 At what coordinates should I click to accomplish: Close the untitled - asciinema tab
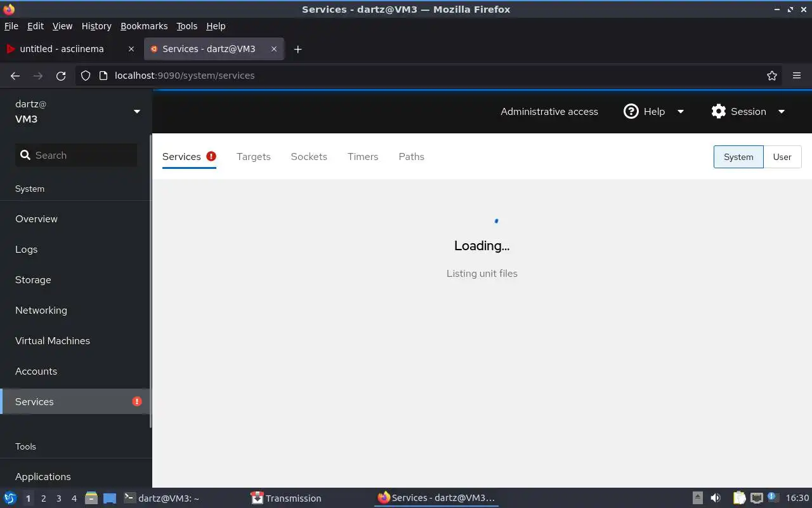(x=131, y=49)
